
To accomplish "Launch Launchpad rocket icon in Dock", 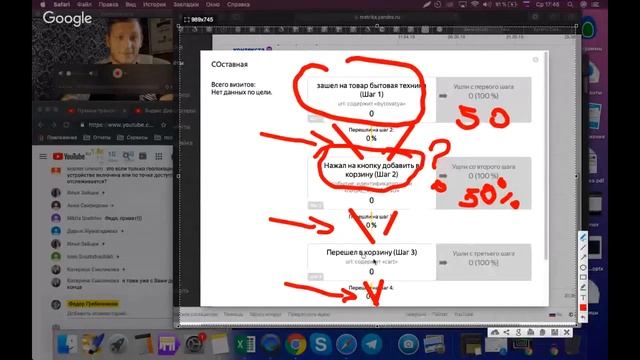I will (118, 344).
